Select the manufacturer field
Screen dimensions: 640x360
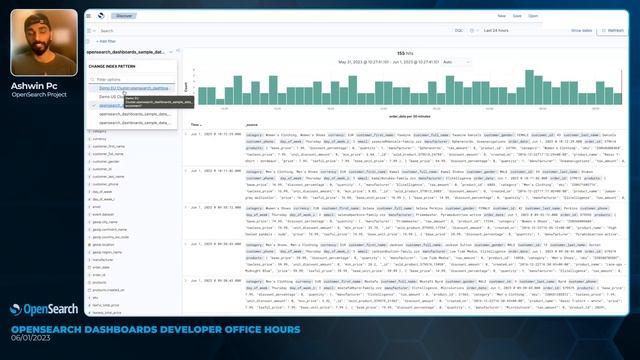tap(103, 260)
